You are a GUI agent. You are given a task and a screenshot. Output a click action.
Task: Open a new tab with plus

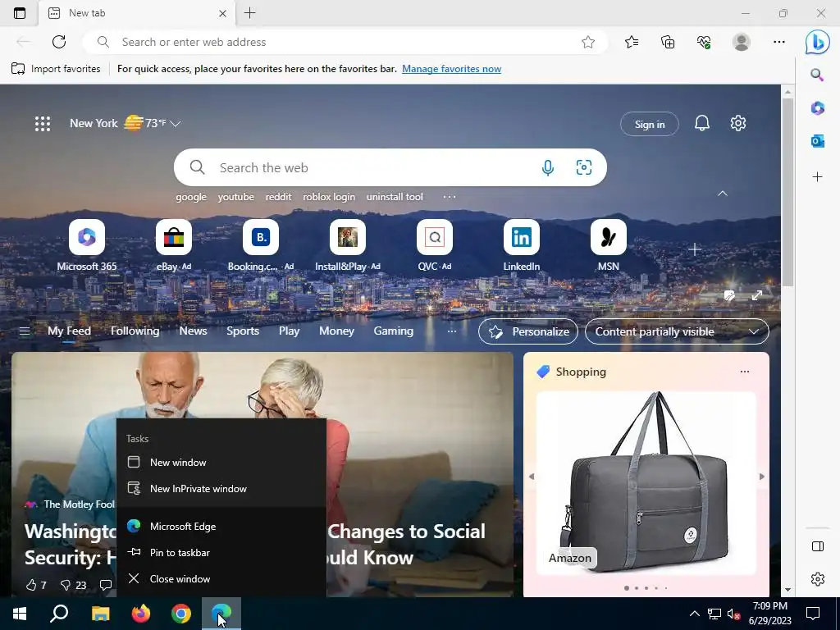tap(249, 13)
